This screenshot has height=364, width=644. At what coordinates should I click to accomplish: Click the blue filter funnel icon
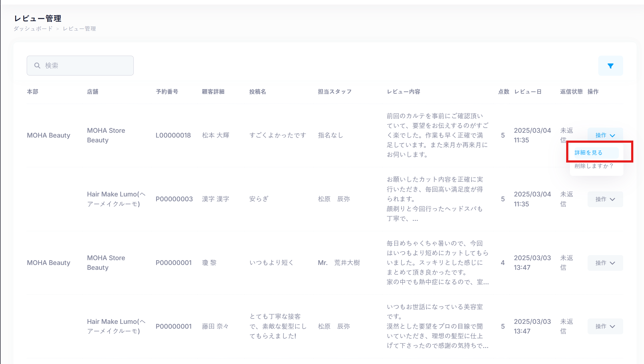click(610, 66)
